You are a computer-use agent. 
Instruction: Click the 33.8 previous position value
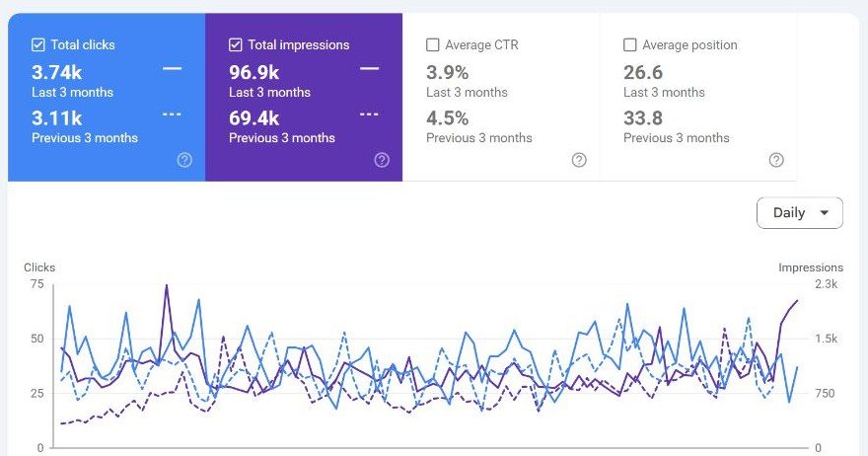pos(643,118)
